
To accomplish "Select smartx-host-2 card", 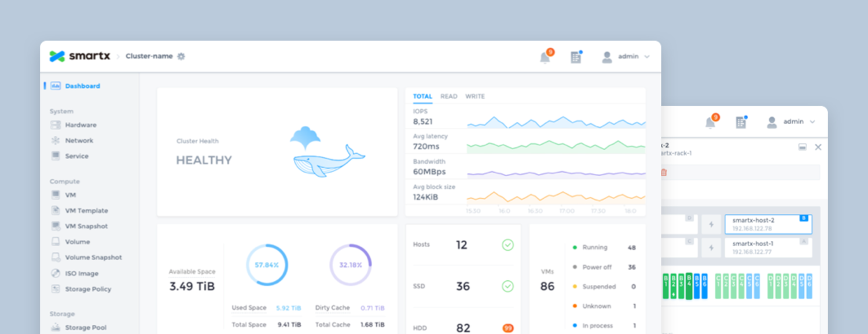I will coord(768,224).
